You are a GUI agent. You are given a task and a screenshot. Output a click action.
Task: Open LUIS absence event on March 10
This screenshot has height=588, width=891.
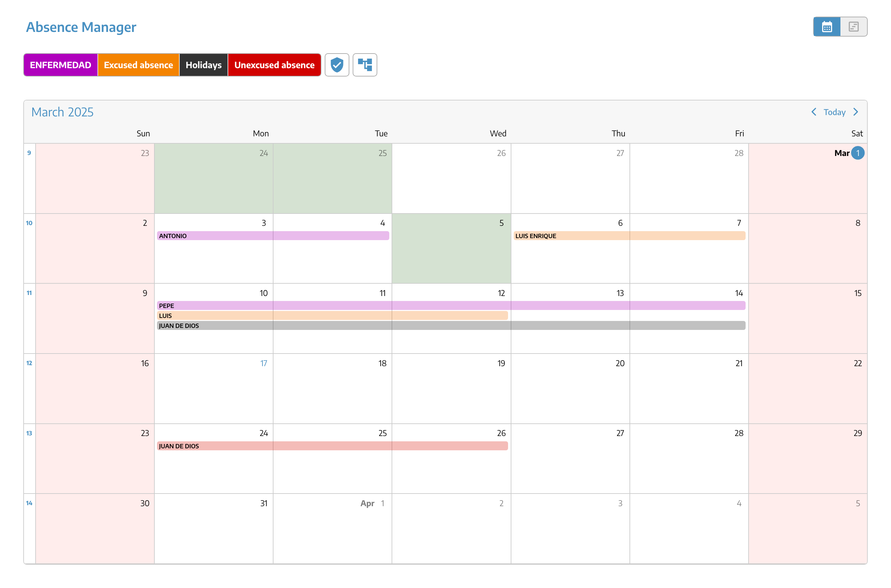[332, 315]
